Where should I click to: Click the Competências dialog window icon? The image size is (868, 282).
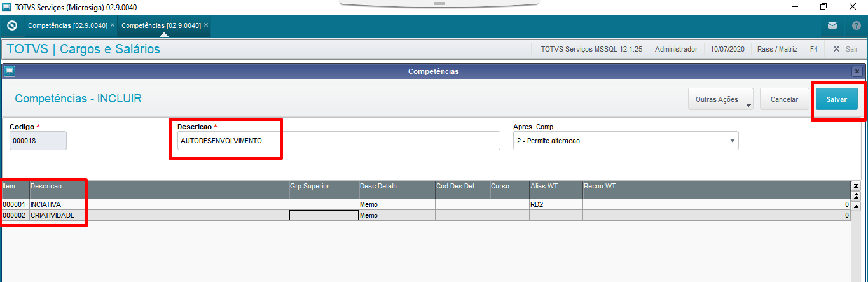9,71
